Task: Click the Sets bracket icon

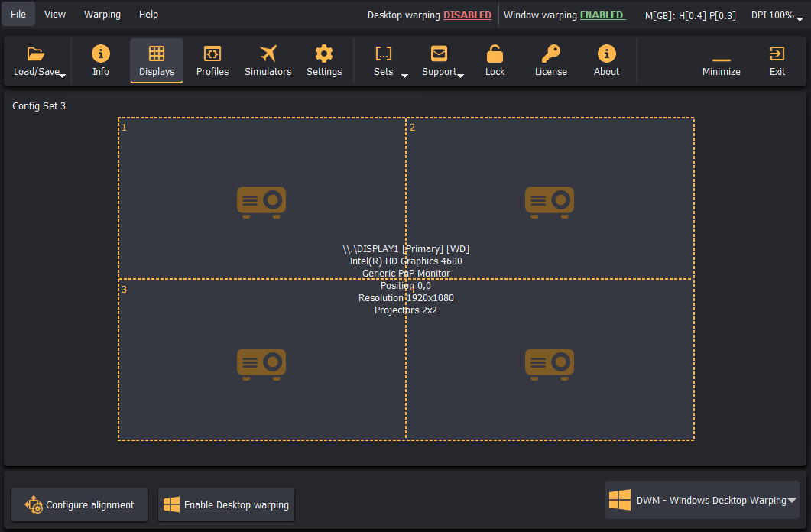Action: pos(383,54)
